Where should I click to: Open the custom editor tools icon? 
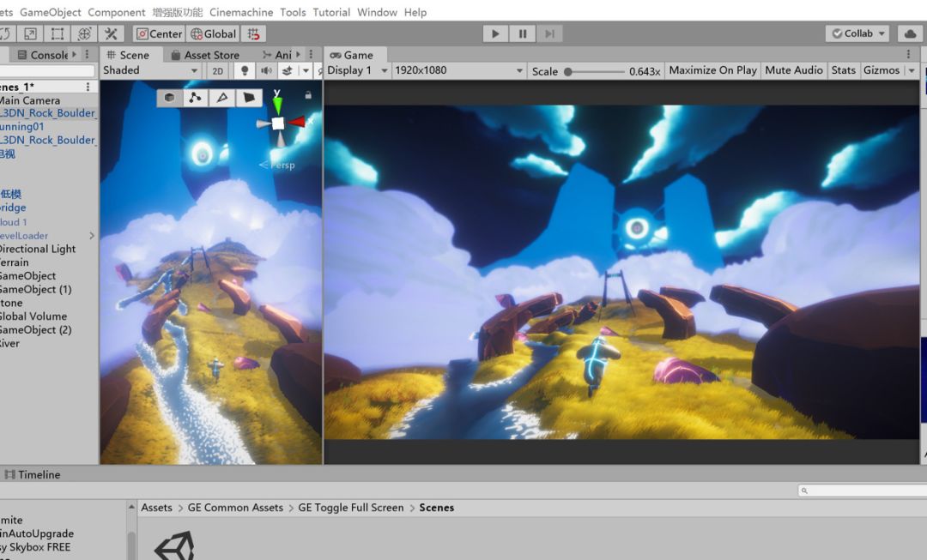tap(111, 33)
